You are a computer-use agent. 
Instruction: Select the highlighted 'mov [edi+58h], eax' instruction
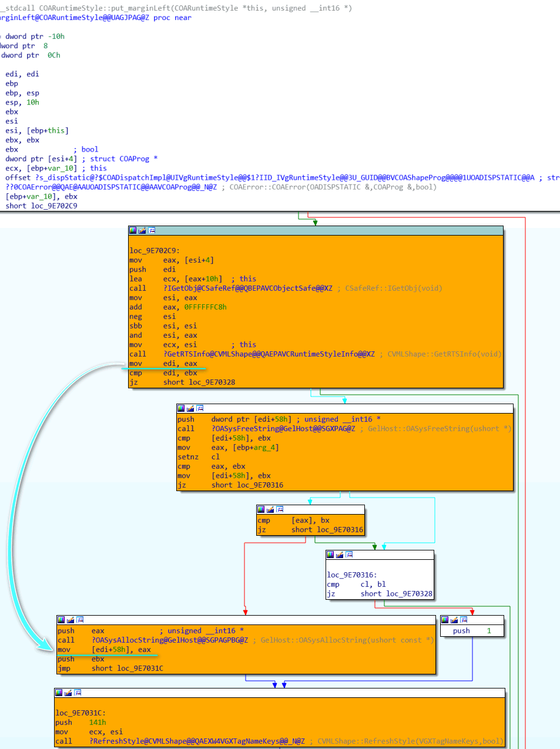click(x=121, y=650)
